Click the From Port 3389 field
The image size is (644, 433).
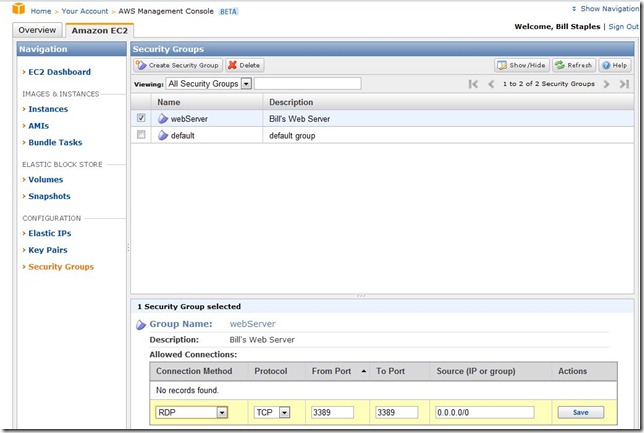click(x=332, y=412)
